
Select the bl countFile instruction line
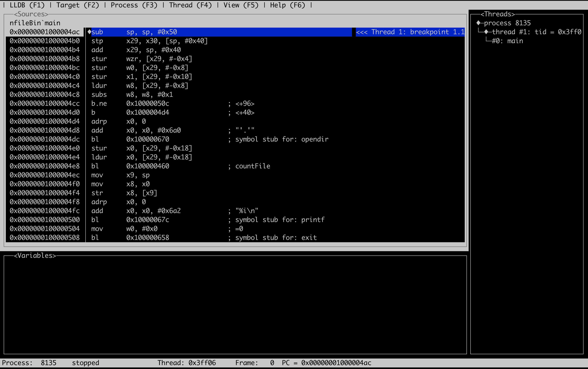click(171, 166)
